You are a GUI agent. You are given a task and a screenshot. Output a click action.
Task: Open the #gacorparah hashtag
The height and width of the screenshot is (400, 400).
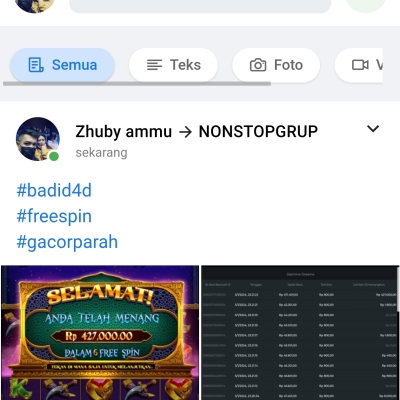click(x=67, y=242)
